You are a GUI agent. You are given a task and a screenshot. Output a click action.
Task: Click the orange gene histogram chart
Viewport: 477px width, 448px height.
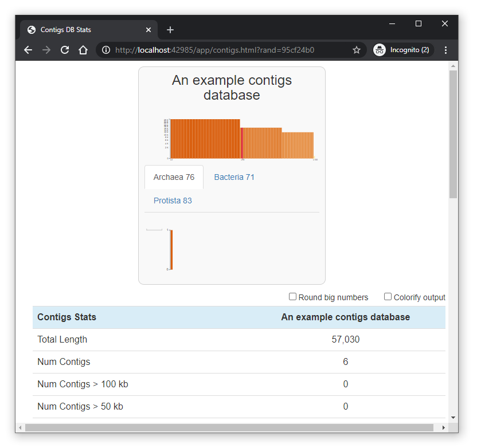click(241, 139)
